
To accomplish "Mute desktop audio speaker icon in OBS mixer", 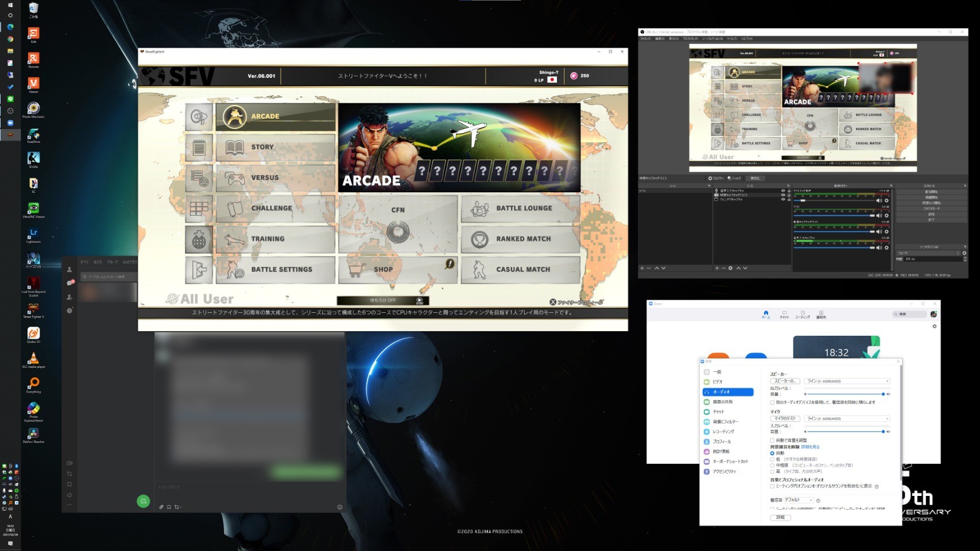I will pos(879,200).
